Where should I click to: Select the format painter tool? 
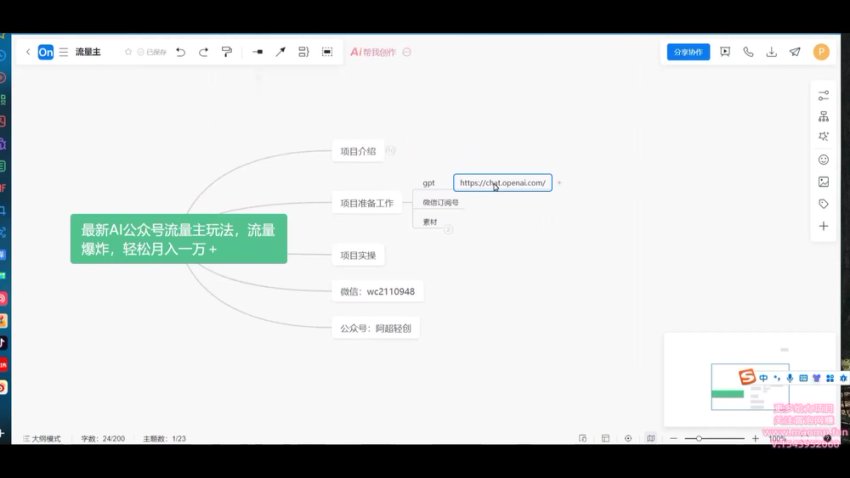click(x=227, y=52)
